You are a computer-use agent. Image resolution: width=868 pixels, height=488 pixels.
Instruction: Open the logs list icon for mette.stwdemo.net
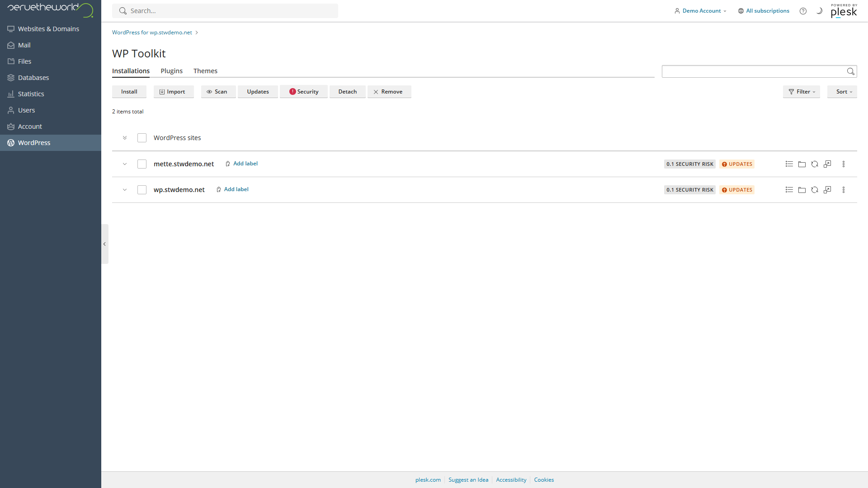789,164
